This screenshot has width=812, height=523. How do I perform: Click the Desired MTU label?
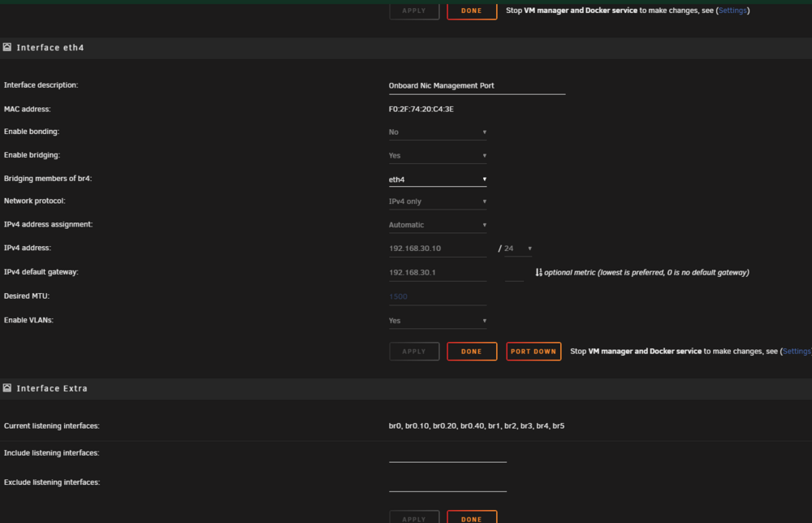[27, 296]
